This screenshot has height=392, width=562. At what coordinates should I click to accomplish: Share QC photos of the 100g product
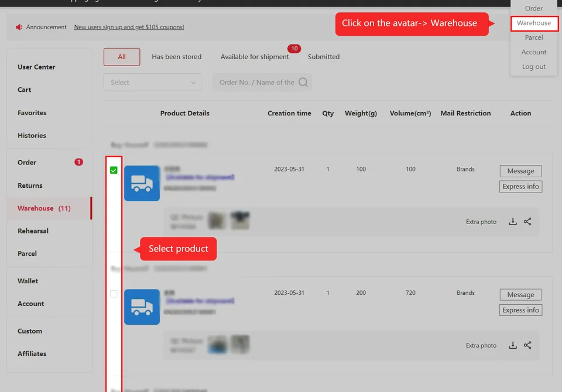point(527,221)
